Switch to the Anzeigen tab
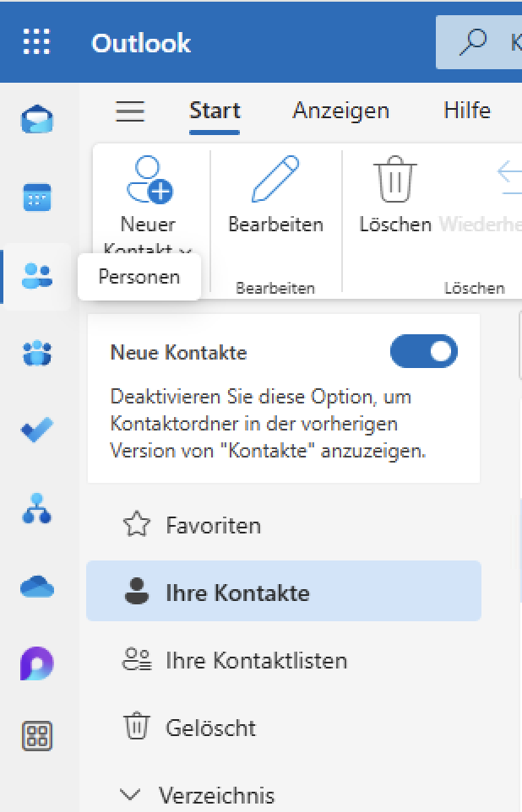This screenshot has height=812, width=522. 340,111
